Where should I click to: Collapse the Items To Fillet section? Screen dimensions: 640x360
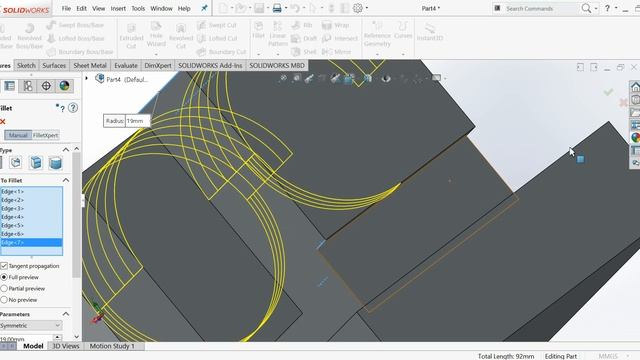pyautogui.click(x=66, y=180)
